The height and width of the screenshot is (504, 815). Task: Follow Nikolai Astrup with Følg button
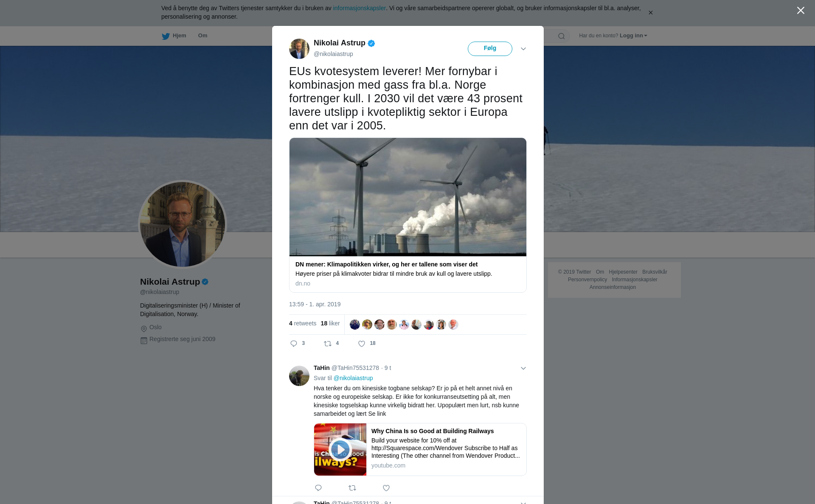(x=490, y=48)
